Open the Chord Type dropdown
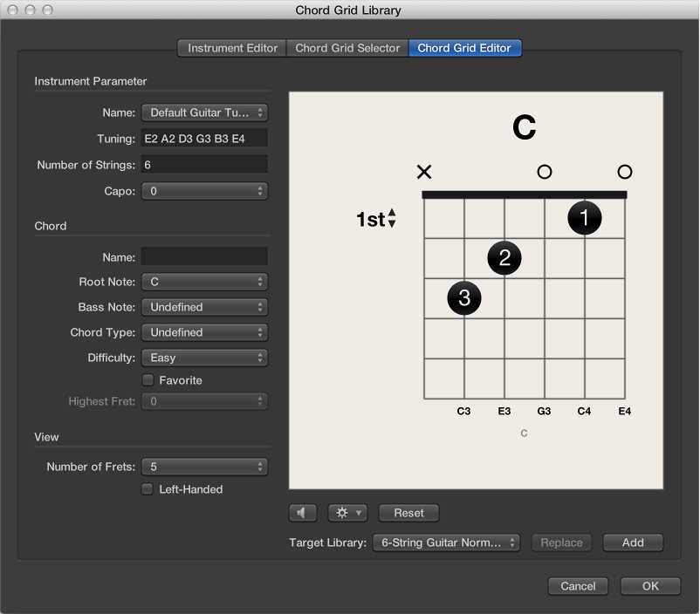This screenshot has width=700, height=614. [204, 332]
